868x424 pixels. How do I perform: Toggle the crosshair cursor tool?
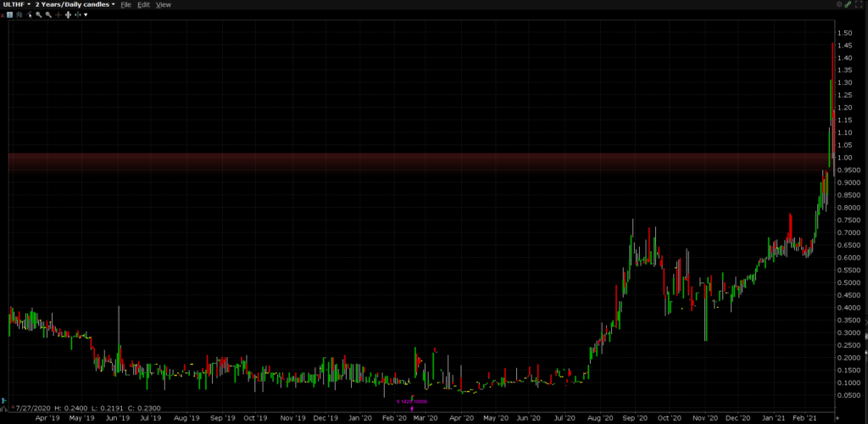pos(58,15)
